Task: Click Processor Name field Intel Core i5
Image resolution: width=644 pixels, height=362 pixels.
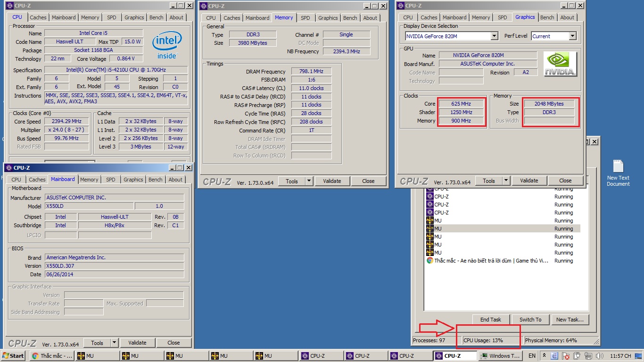Action: click(93, 33)
